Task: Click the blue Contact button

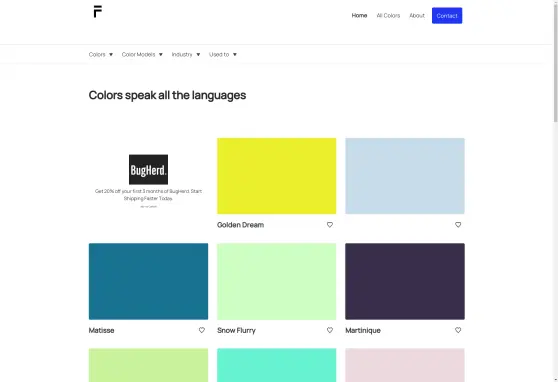Action: 447,16
